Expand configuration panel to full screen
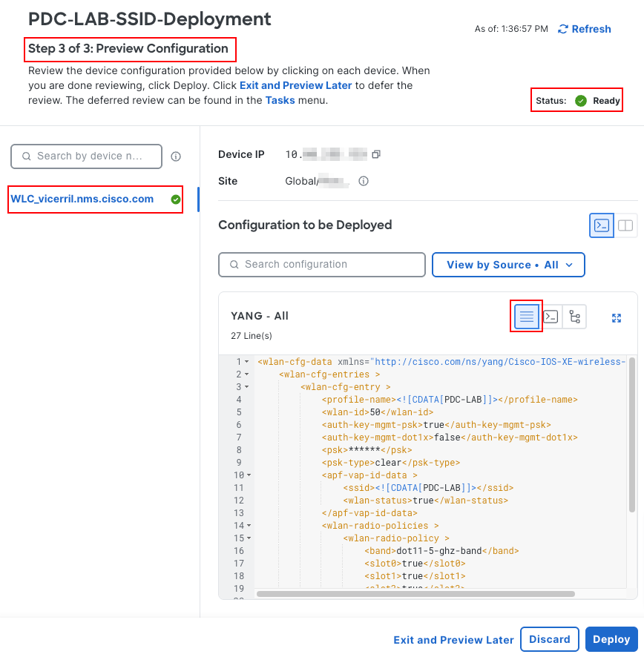The image size is (644, 657). tap(617, 318)
